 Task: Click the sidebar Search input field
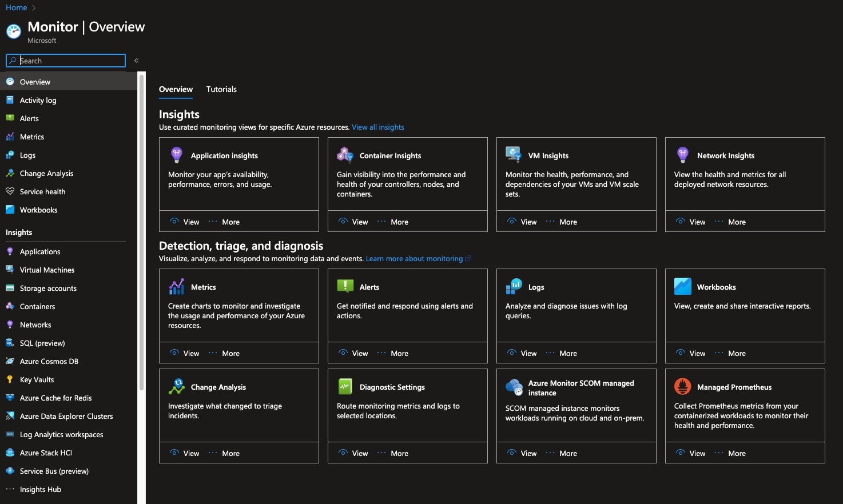66,61
